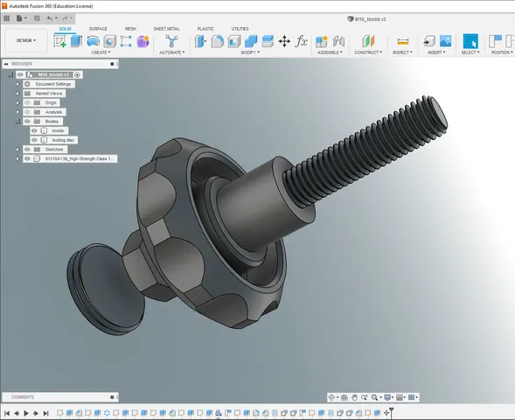
Task: Click the purple Derive/Create base feature icon
Action: click(143, 41)
